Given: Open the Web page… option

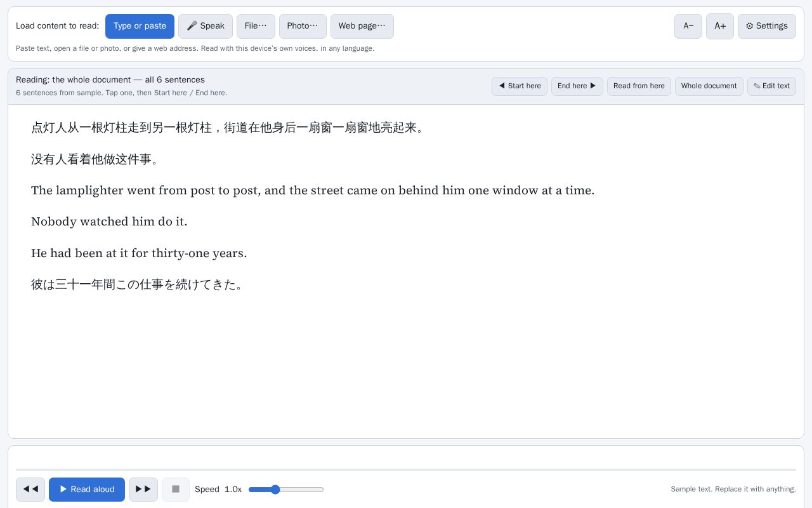Looking at the screenshot, I should pyautogui.click(x=362, y=26).
